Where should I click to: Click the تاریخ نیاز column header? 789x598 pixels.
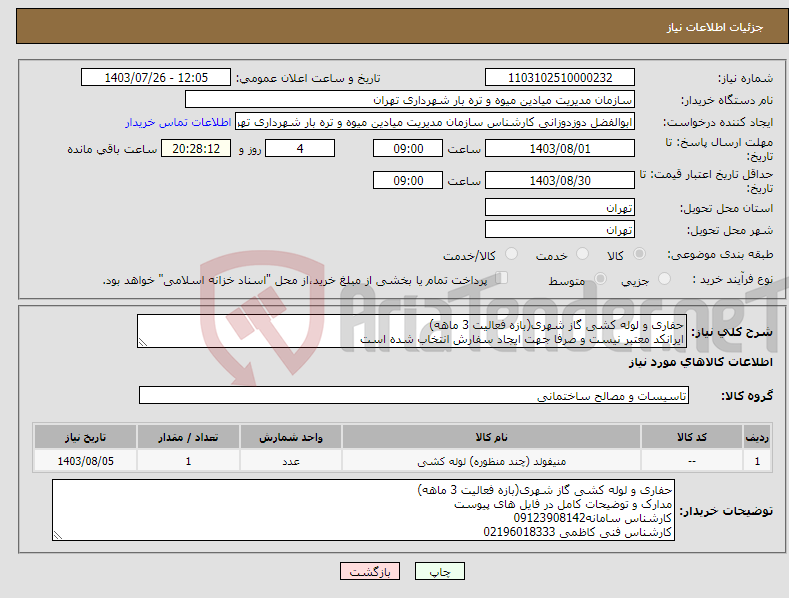[86, 437]
